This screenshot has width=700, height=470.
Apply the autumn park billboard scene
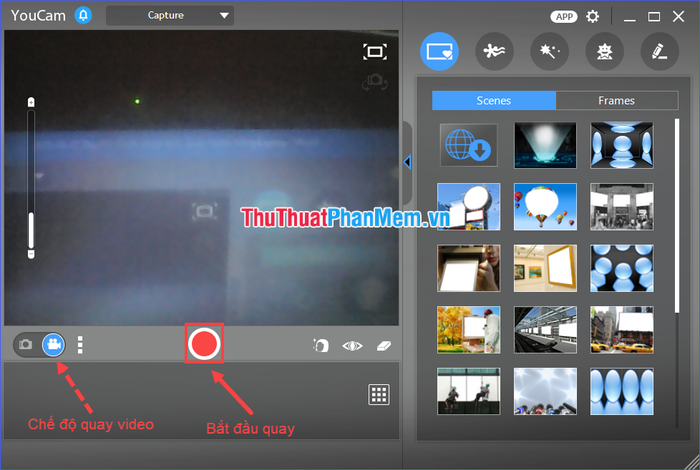coord(469,330)
